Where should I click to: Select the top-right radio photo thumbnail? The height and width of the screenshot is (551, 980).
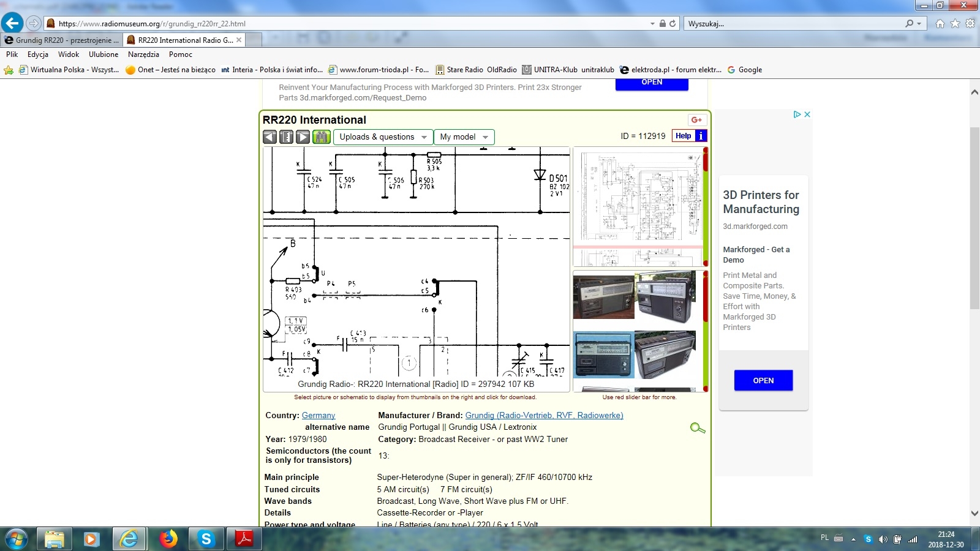tap(665, 296)
